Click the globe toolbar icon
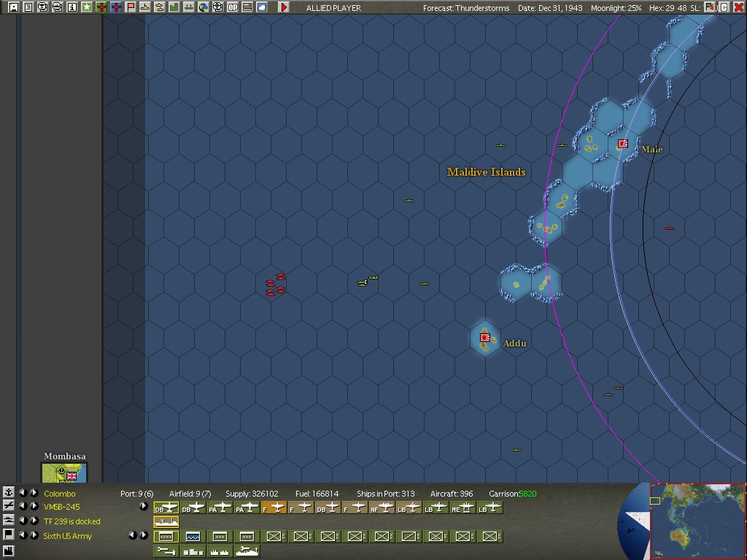Viewport: 747px width, 560px height. (x=204, y=7)
